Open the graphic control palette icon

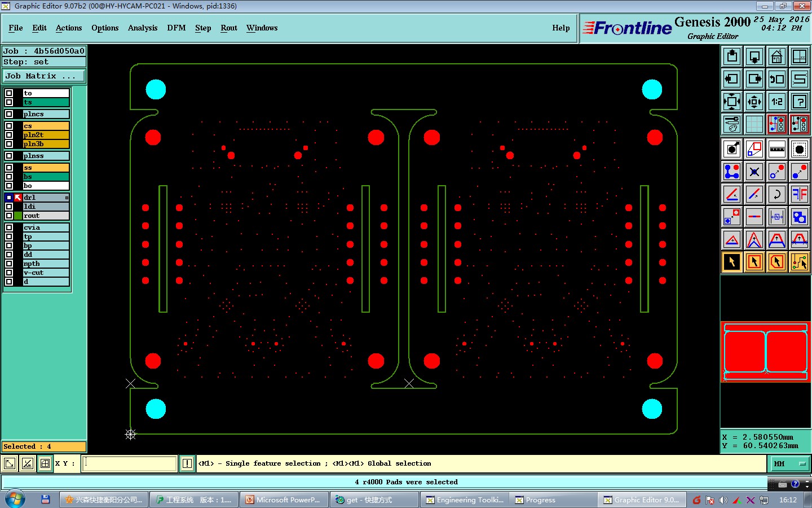[732, 124]
